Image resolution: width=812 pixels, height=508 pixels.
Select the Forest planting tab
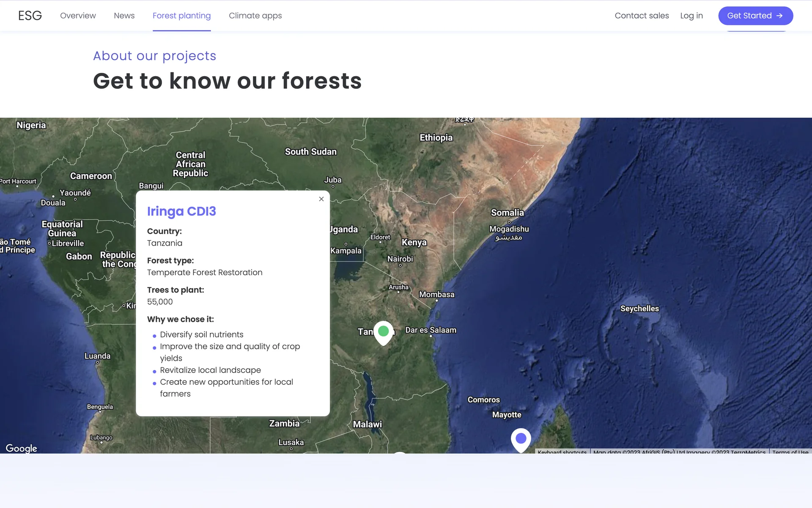(x=181, y=16)
